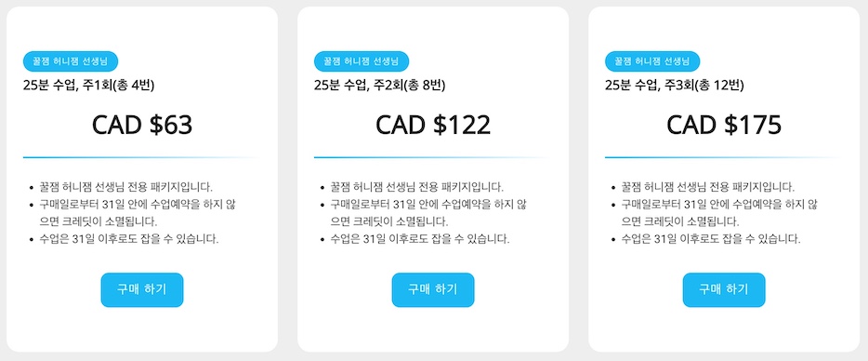
Task: Click the CAD $175 price text
Action: [724, 125]
